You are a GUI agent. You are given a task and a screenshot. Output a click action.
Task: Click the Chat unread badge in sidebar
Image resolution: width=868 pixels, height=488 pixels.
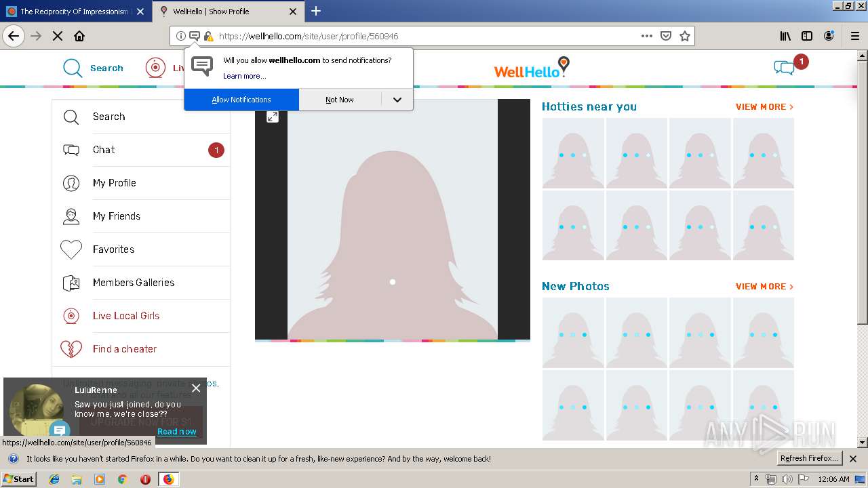pos(216,150)
